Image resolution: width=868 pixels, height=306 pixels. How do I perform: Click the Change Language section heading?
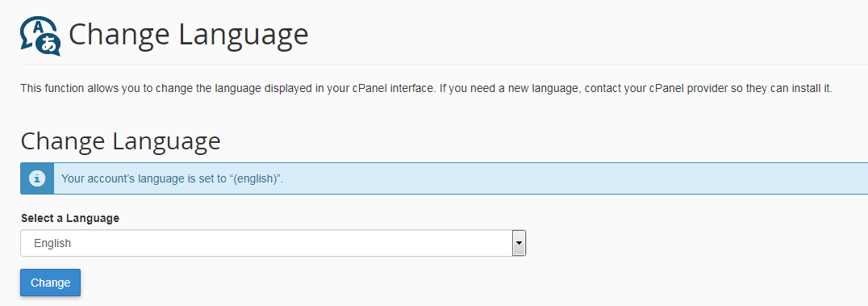[121, 140]
